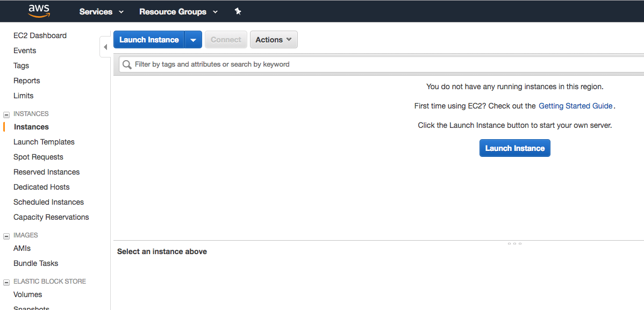
Task: Click the centered Launch Instance button
Action: point(514,148)
